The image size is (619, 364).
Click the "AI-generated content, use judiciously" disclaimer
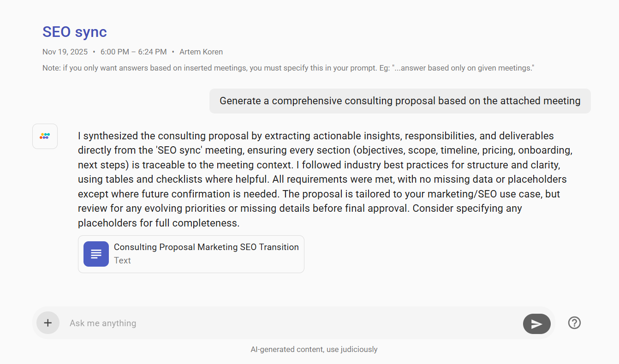[x=314, y=349]
